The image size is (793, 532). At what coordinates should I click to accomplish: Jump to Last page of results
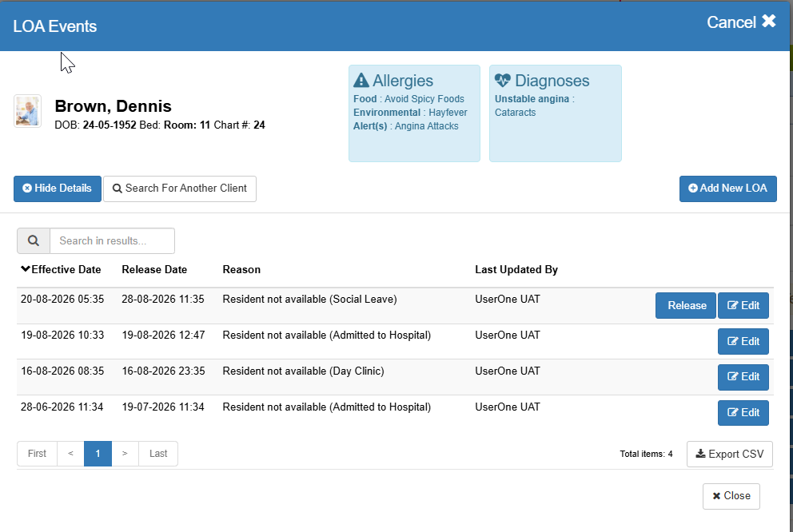click(158, 454)
